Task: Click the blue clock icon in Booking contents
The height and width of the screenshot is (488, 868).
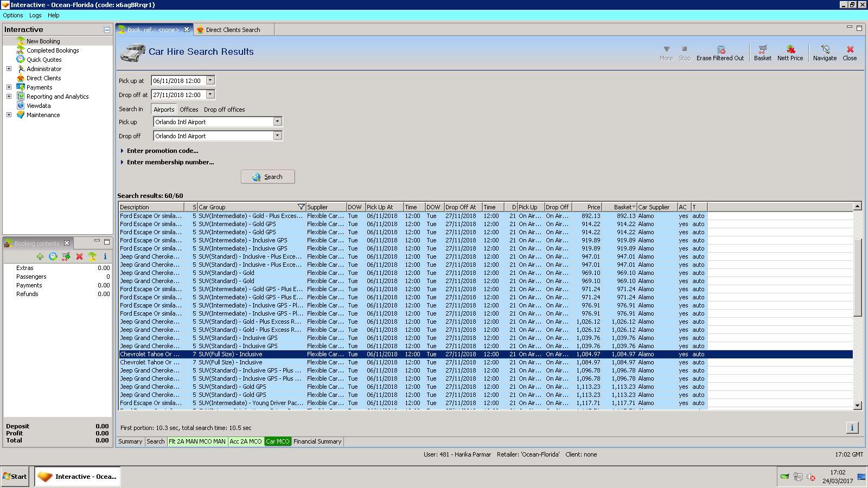Action: tap(53, 256)
